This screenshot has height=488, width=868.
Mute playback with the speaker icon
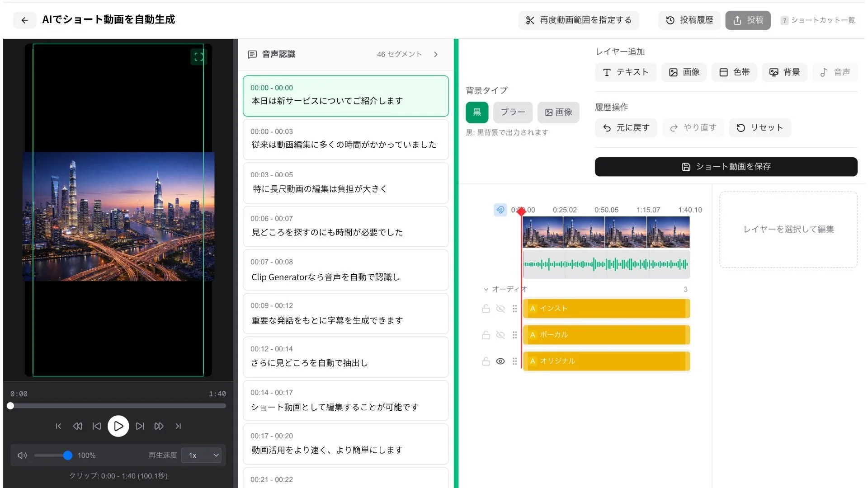[x=22, y=455]
